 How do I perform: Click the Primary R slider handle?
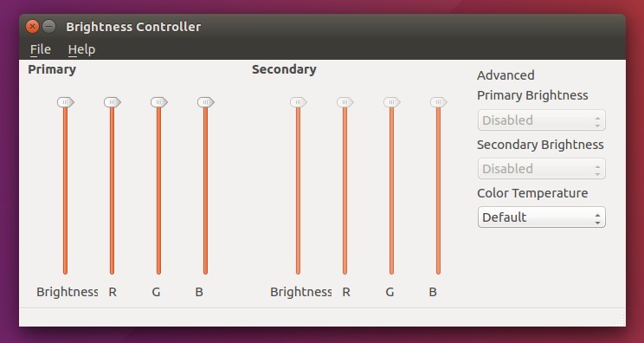tap(113, 102)
